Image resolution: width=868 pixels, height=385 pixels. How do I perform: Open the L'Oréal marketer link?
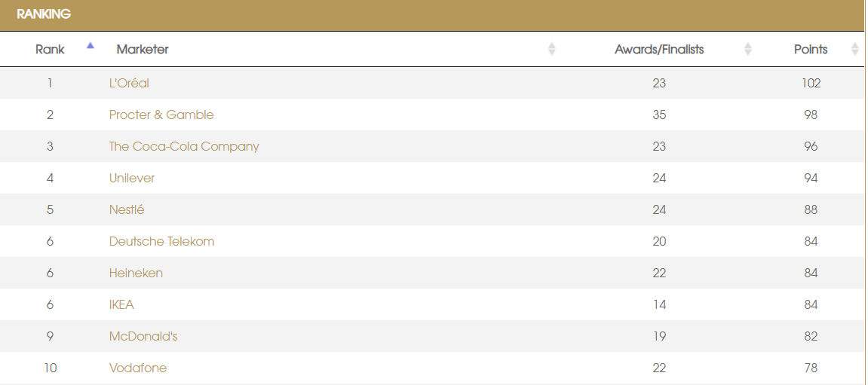(129, 84)
